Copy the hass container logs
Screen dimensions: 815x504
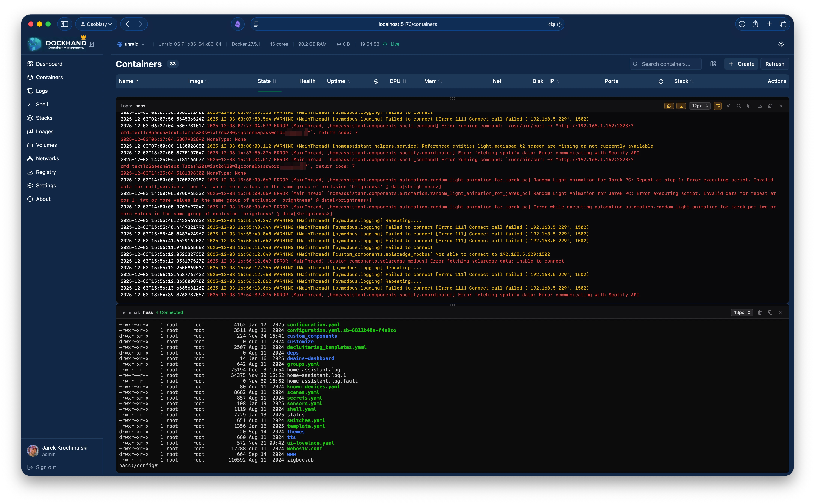749,106
